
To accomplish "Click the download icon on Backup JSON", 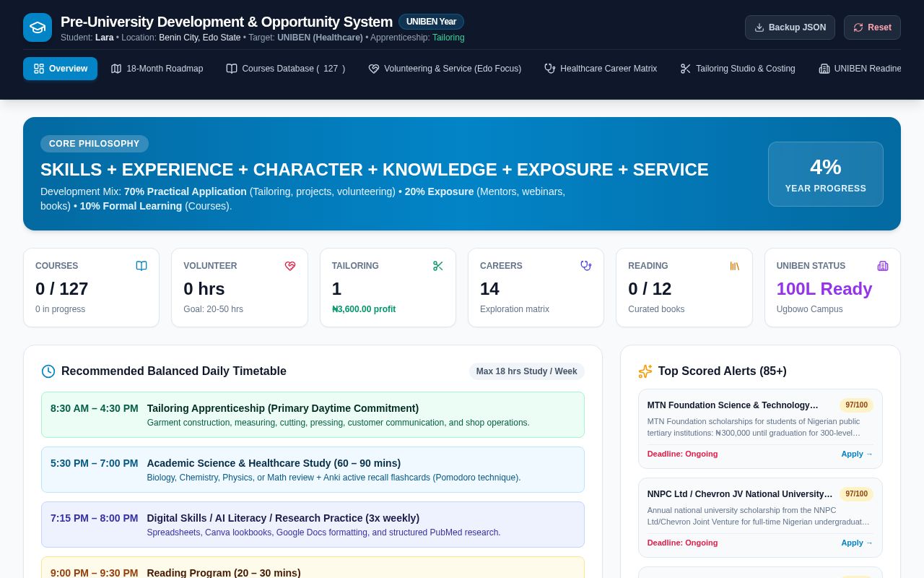I will [759, 27].
